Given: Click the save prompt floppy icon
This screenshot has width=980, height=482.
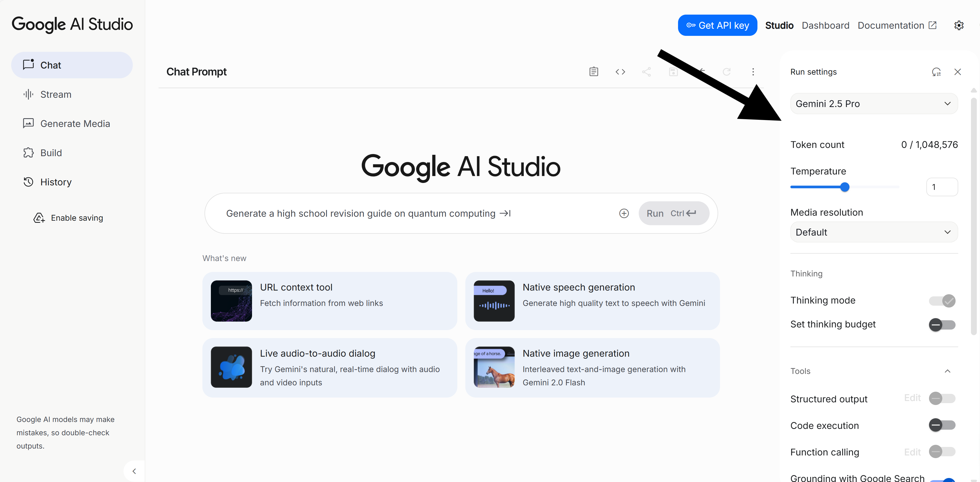Looking at the screenshot, I should tap(673, 71).
